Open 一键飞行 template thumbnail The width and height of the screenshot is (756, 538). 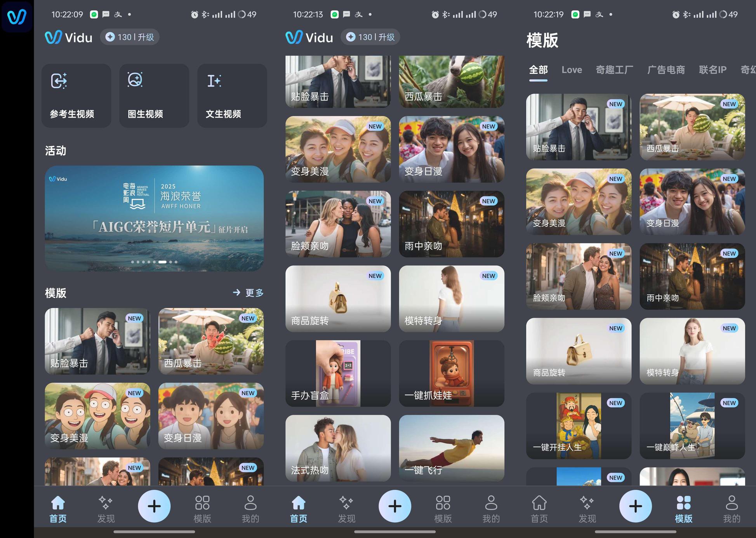[451, 448]
